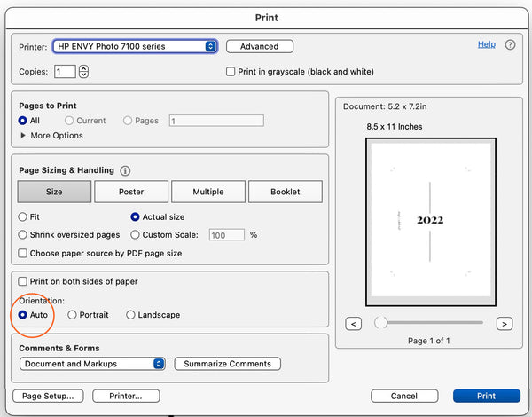Click the page preview slider

[430, 323]
